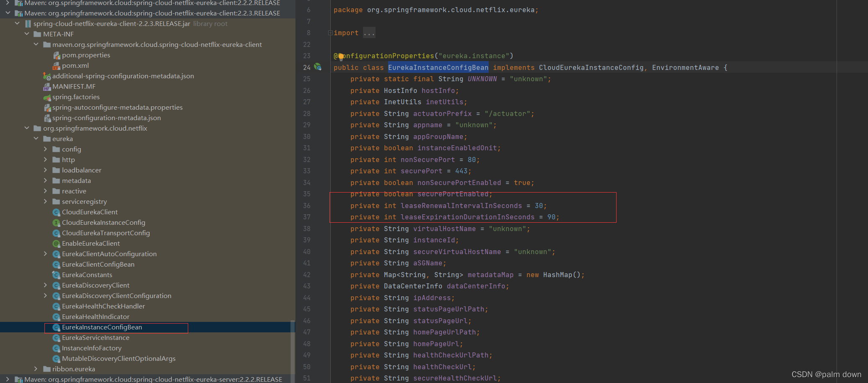Click the EurekaClientAutoConfiguration class icon
868x383 pixels.
56,254
